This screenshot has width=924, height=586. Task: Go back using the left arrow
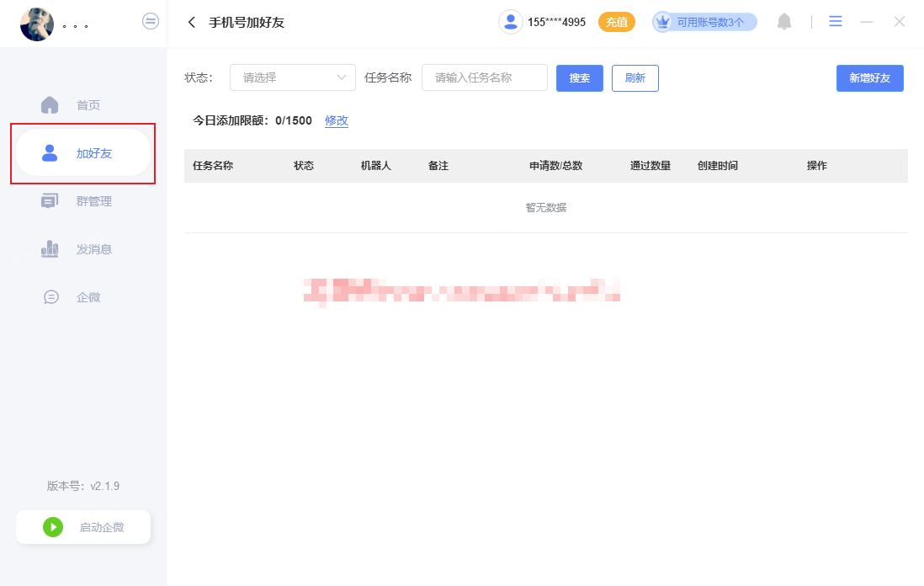pyautogui.click(x=192, y=23)
